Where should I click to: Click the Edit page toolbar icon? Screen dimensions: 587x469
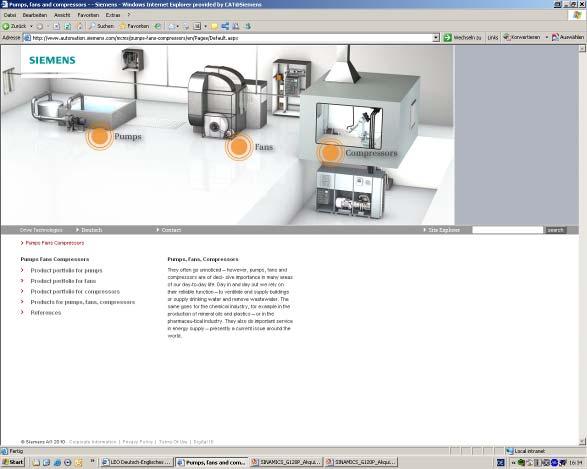(x=197, y=26)
